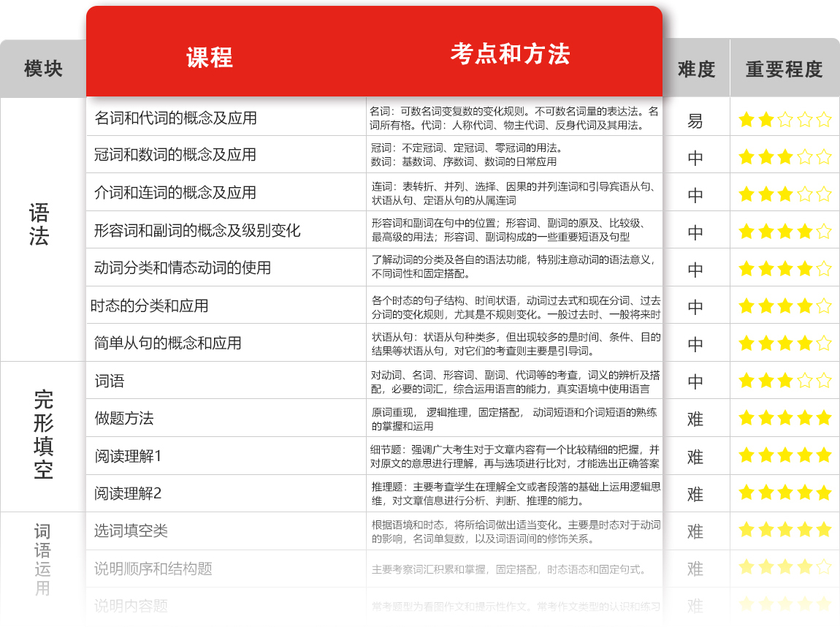Click the description starting with 冠词：不定冠词
This screenshot has height=627, width=840.
(x=467, y=154)
